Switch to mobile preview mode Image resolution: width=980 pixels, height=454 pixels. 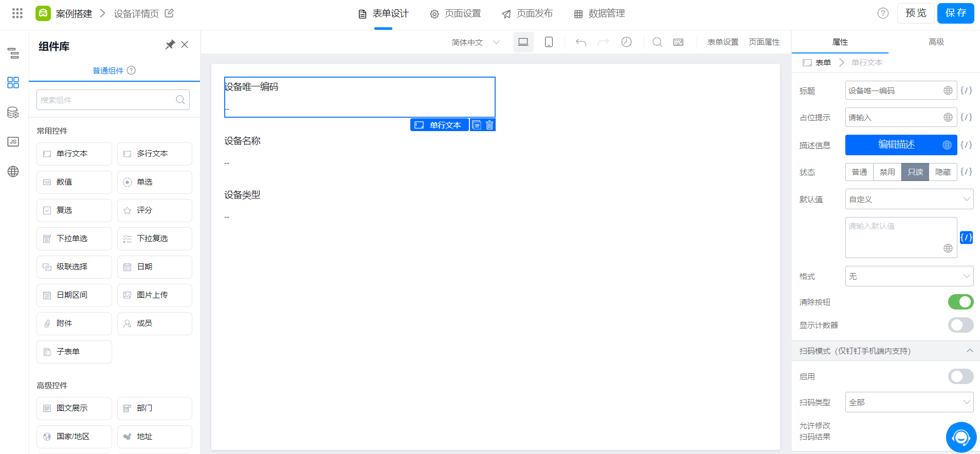coord(549,42)
